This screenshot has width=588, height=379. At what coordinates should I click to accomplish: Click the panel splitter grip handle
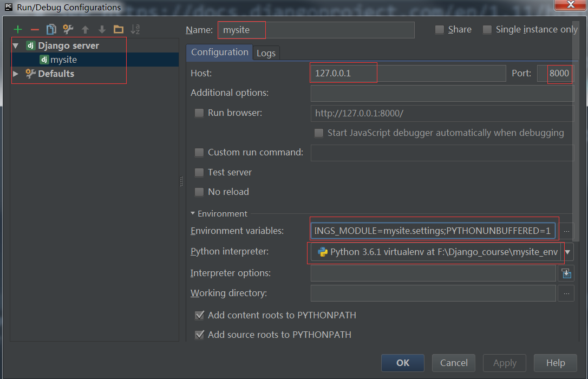(181, 181)
